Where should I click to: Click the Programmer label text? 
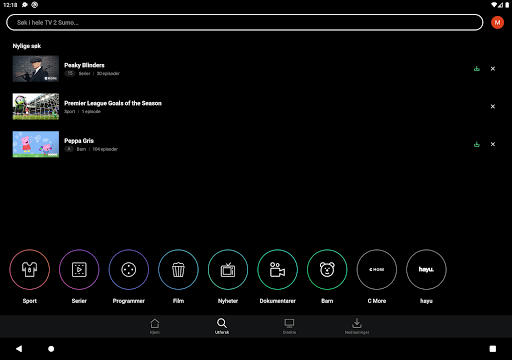[x=129, y=301]
